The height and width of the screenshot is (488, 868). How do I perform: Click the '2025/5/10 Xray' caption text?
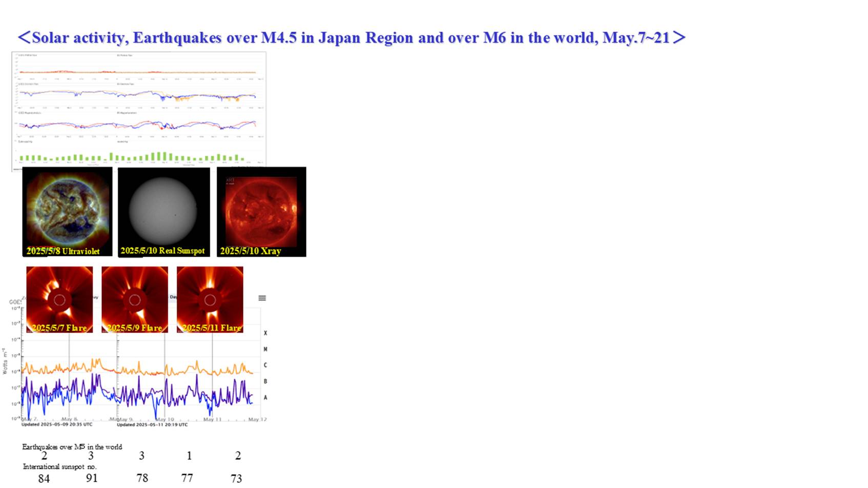(x=251, y=251)
